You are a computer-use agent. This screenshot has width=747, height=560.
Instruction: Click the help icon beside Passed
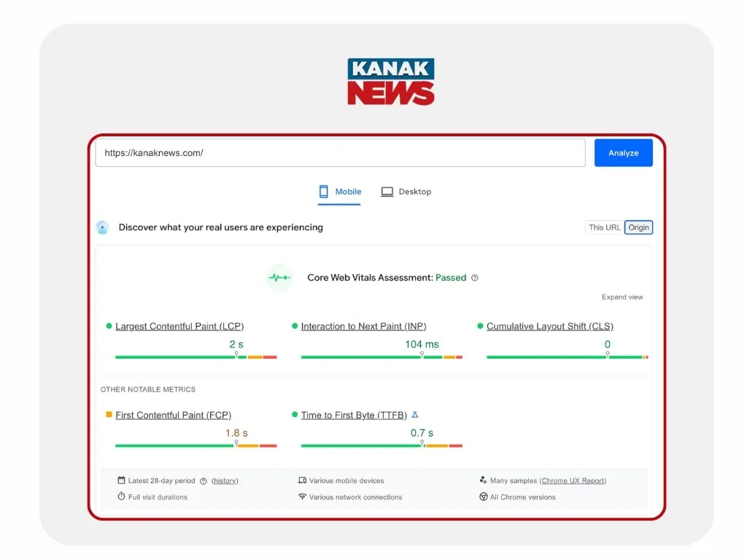(475, 278)
